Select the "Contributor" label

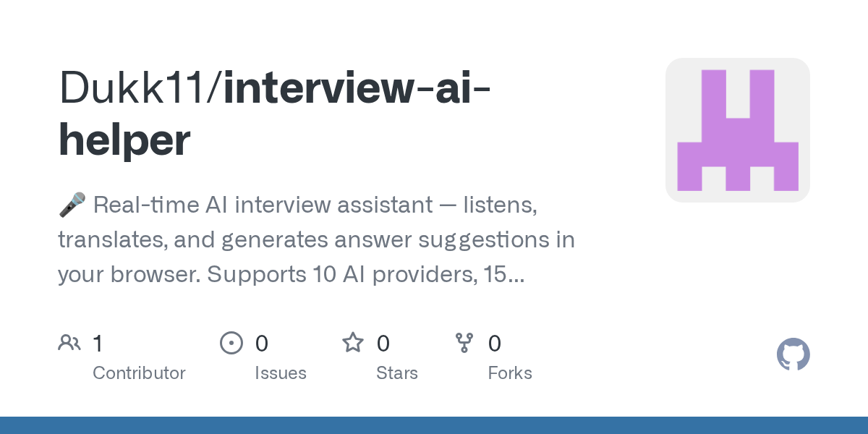139,373
